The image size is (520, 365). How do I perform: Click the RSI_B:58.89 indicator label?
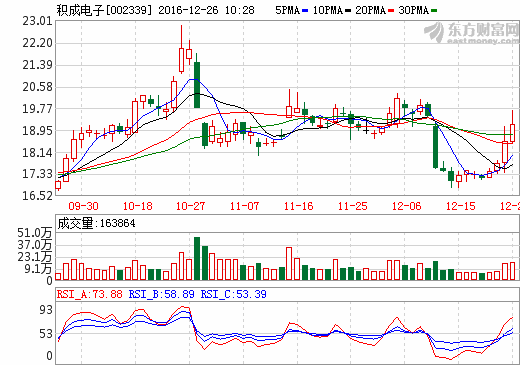[x=161, y=294]
